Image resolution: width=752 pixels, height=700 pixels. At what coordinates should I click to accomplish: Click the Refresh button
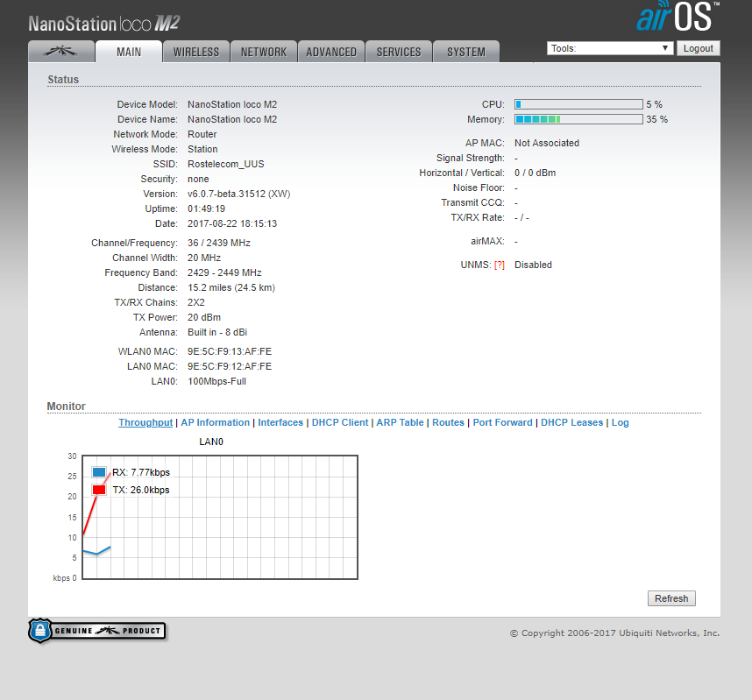tap(671, 598)
